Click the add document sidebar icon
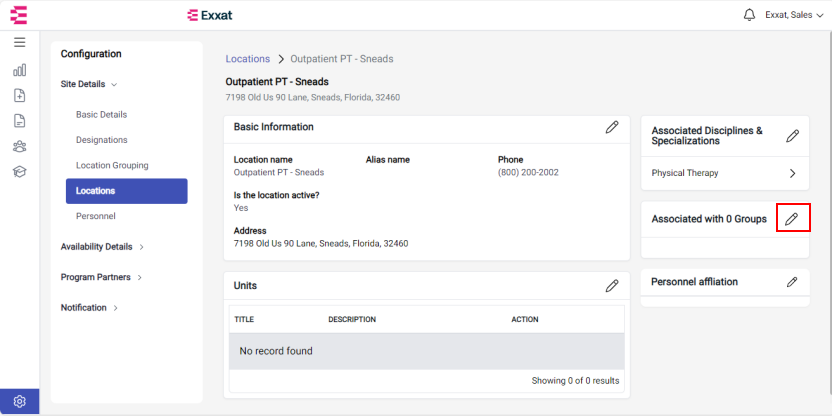The height and width of the screenshot is (416, 833). [20, 96]
